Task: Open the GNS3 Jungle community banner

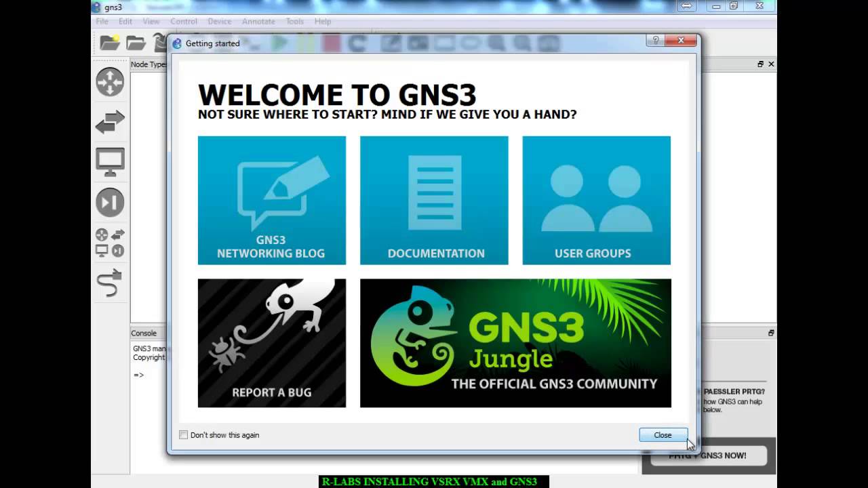Action: 515,343
